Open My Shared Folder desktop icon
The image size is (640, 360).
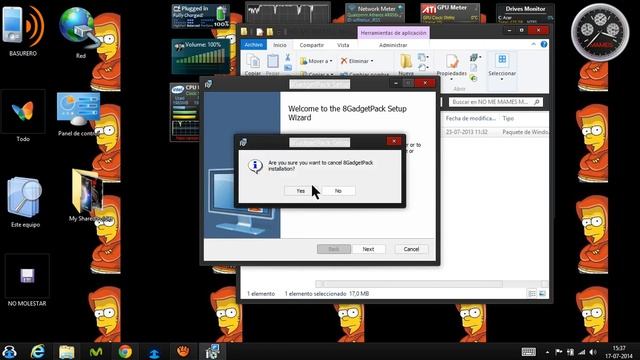pos(87,196)
